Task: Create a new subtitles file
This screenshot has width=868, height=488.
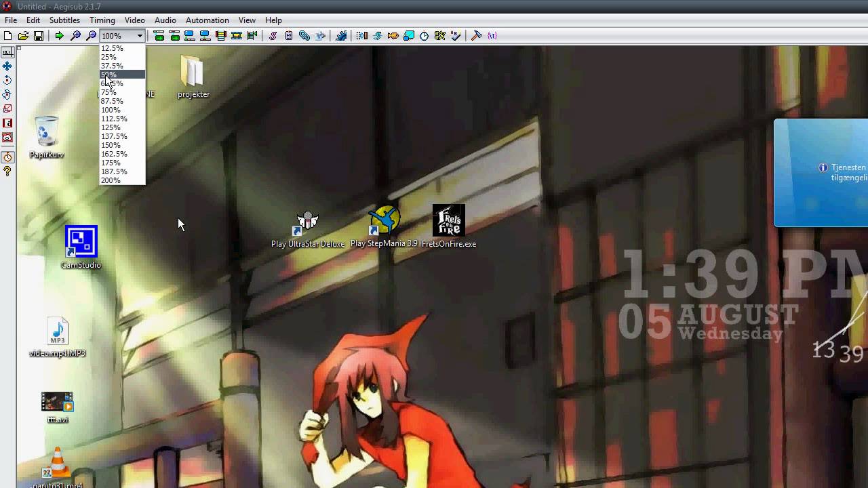Action: tap(8, 36)
